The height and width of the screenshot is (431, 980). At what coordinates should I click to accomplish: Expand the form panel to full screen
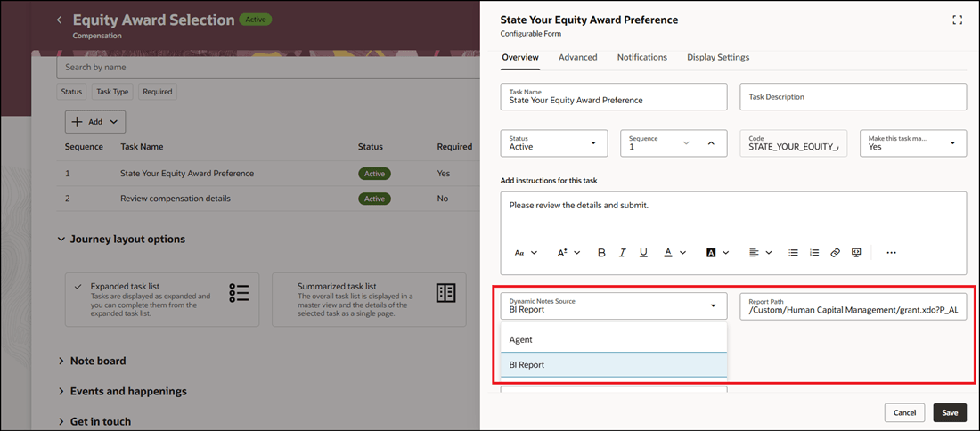957,20
